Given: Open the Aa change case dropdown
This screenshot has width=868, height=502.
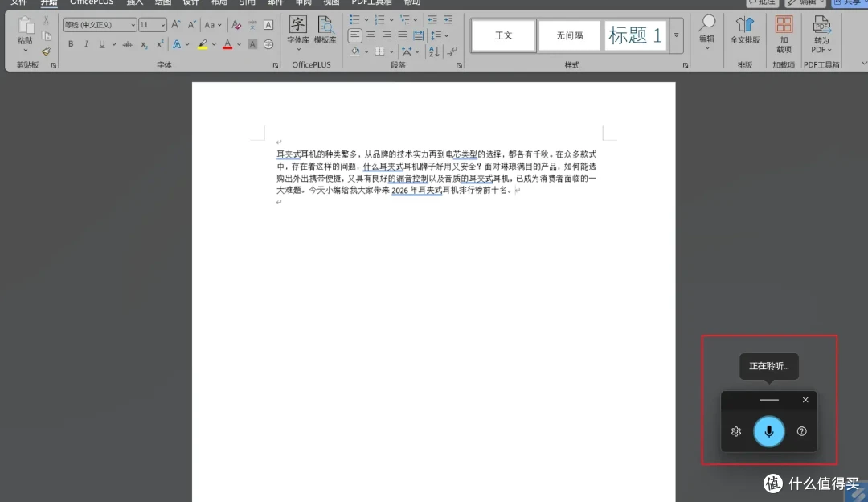Looking at the screenshot, I should click(x=212, y=24).
